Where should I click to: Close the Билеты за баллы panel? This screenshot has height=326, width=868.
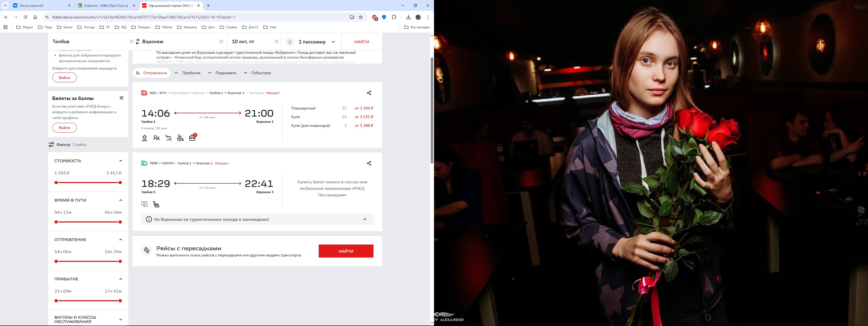(x=121, y=98)
